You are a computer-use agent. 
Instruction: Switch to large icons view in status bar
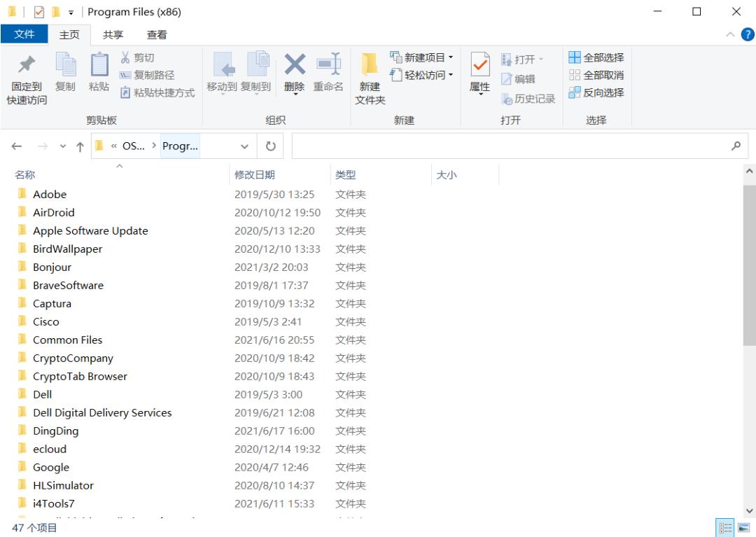(x=742, y=528)
